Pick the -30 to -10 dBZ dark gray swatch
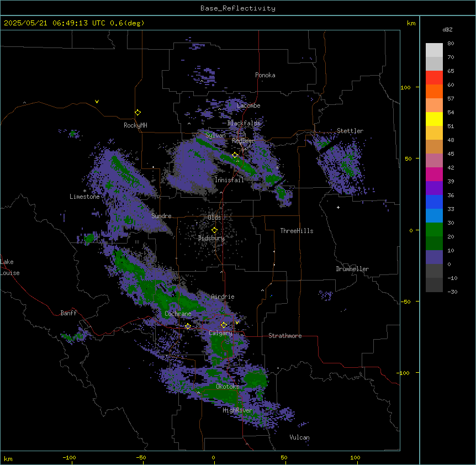The image size is (476, 465). 434,285
